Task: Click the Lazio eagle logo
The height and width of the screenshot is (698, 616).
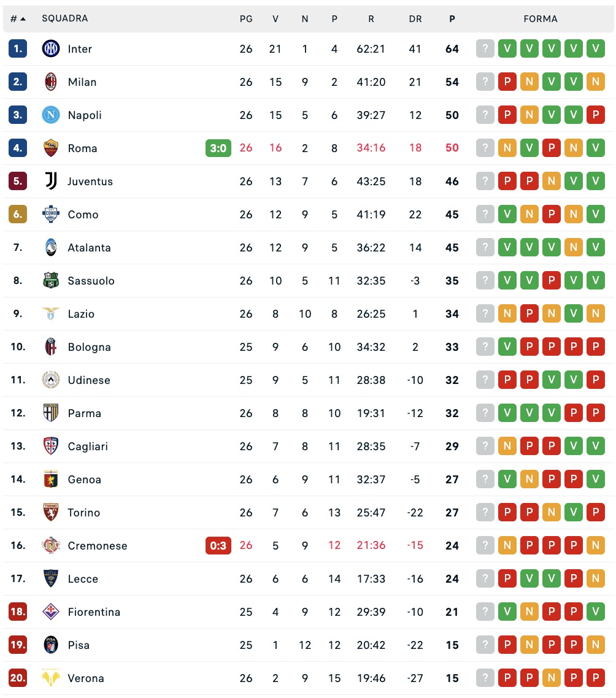Action: coord(51,313)
